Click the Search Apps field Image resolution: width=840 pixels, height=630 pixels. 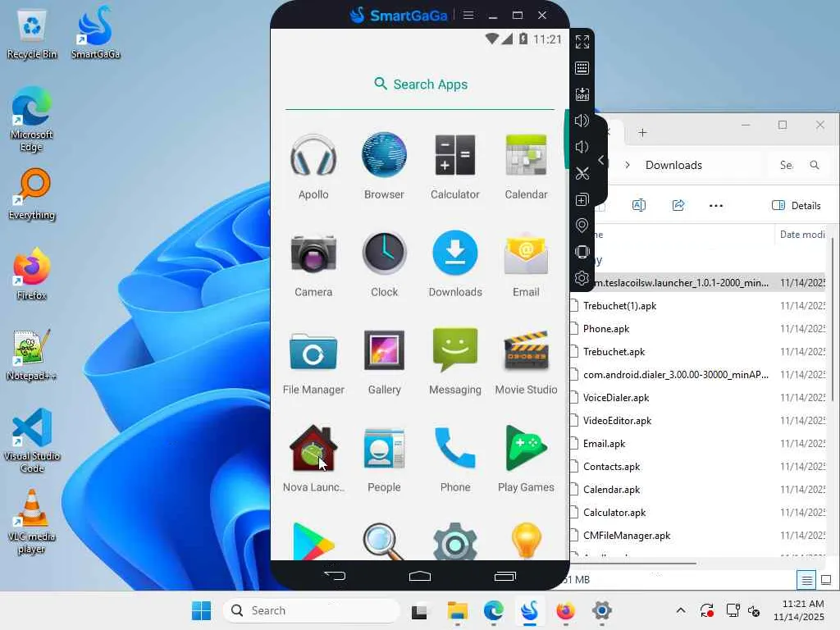(x=420, y=84)
